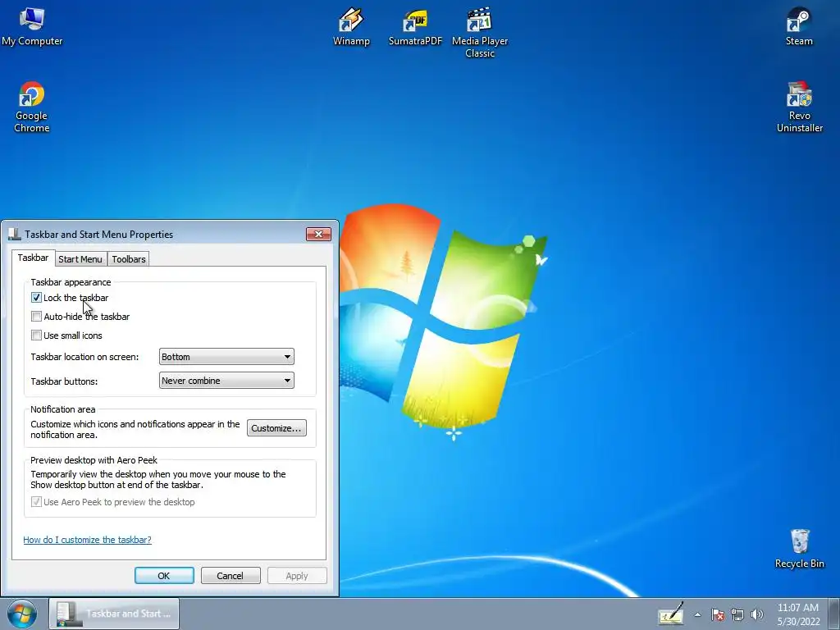This screenshot has height=630, width=840.
Task: Select the Google Chrome desktop shortcut
Action: point(32,107)
